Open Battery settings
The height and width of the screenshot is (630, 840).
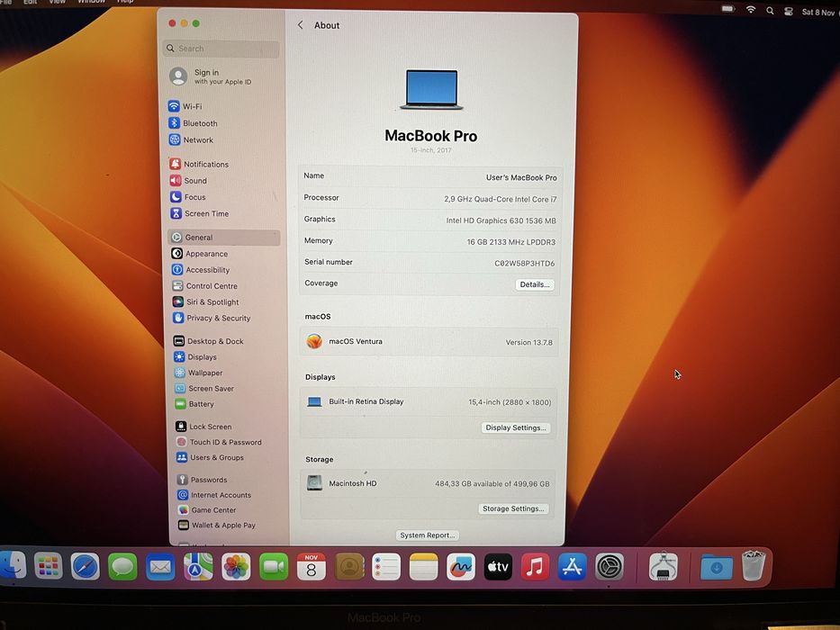click(x=194, y=404)
